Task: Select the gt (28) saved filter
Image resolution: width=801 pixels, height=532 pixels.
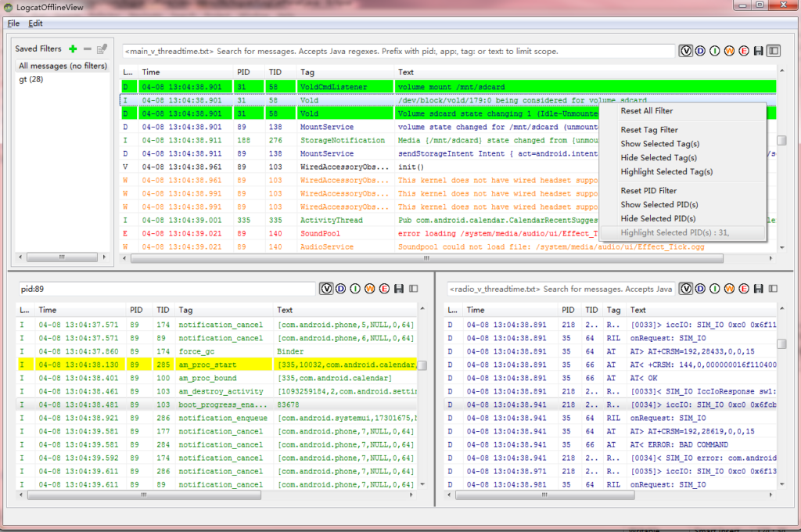Action: [x=31, y=79]
